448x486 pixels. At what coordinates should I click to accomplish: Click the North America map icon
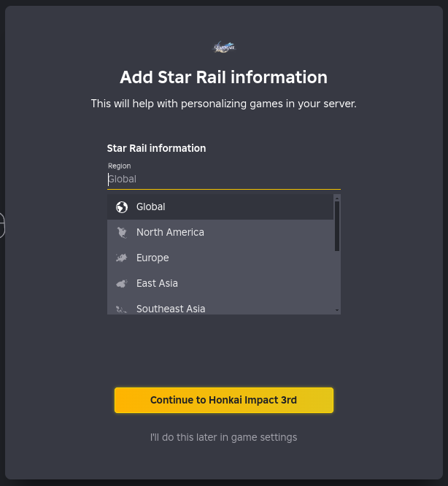pos(122,233)
